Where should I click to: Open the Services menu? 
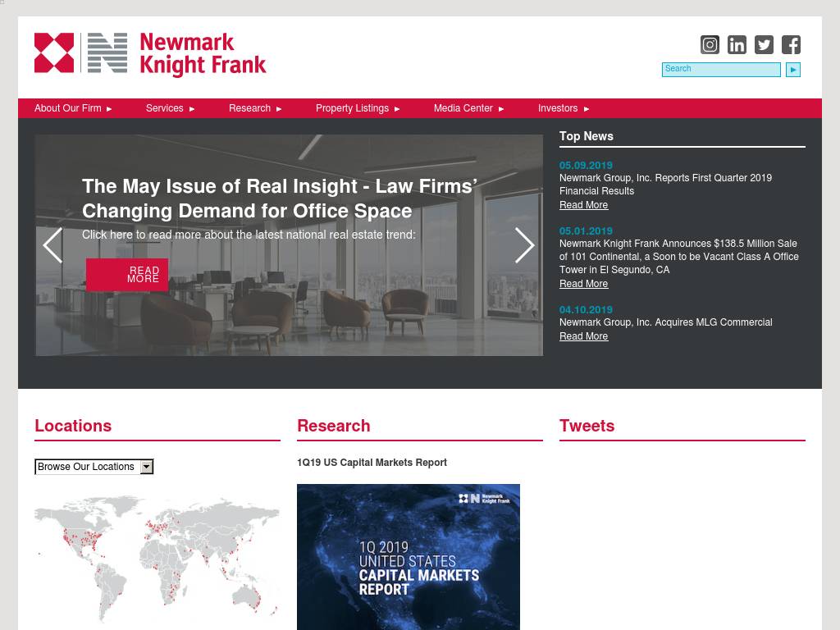point(170,108)
